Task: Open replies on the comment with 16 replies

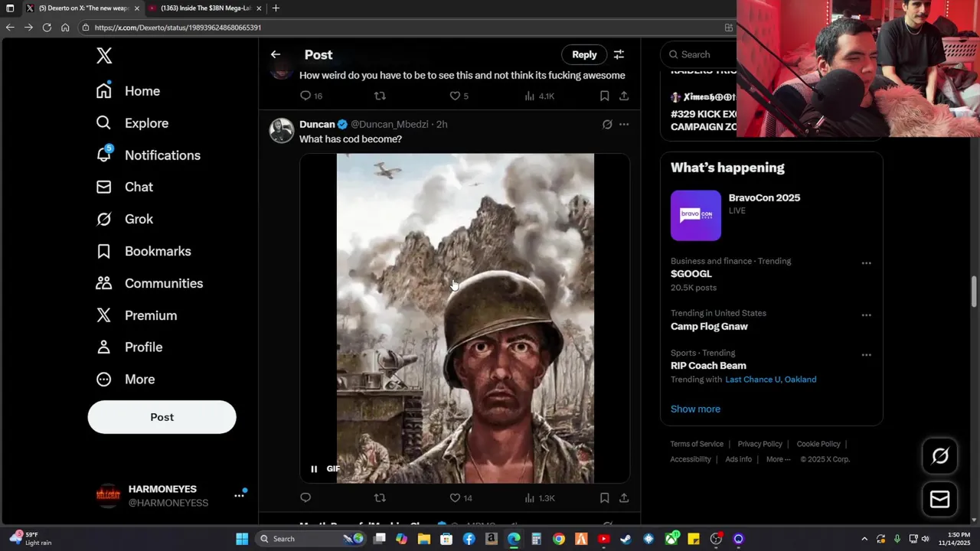Action: 311,96
